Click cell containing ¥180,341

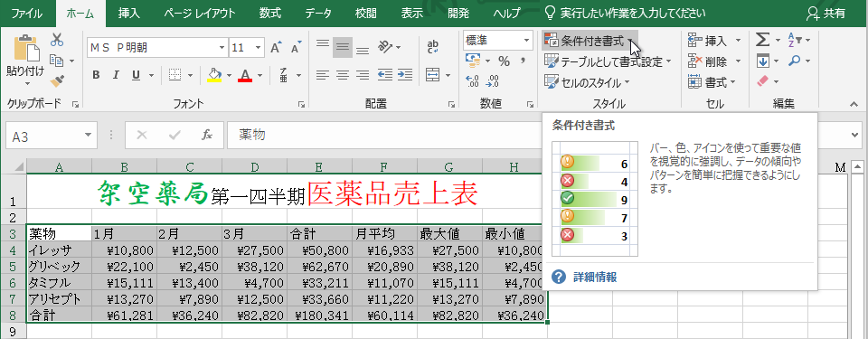(x=320, y=316)
